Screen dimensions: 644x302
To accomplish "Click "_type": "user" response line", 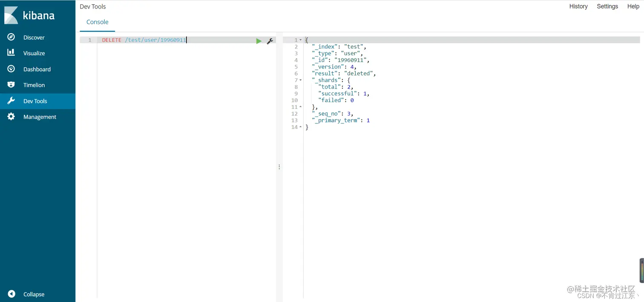I will [x=337, y=54].
